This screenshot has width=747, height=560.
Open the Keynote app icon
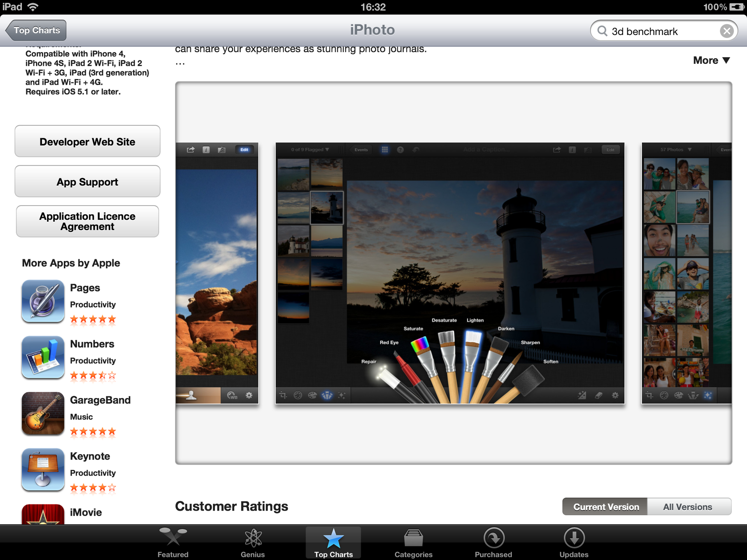click(x=43, y=470)
